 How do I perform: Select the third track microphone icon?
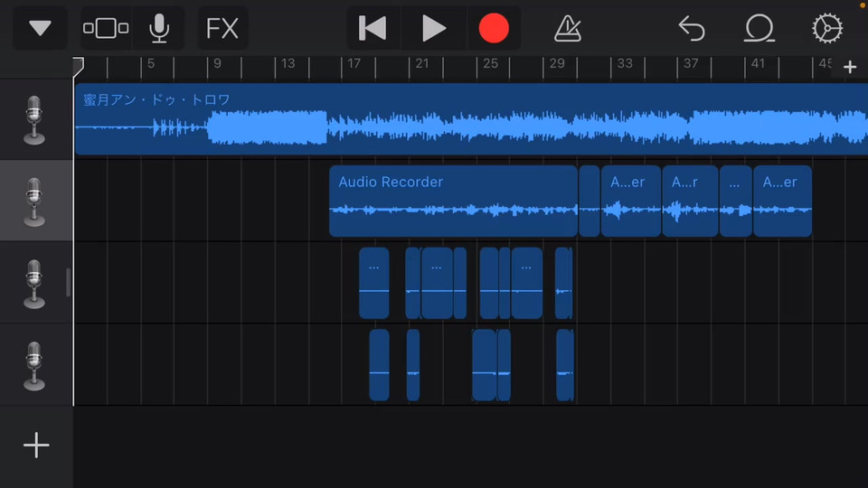click(x=34, y=283)
